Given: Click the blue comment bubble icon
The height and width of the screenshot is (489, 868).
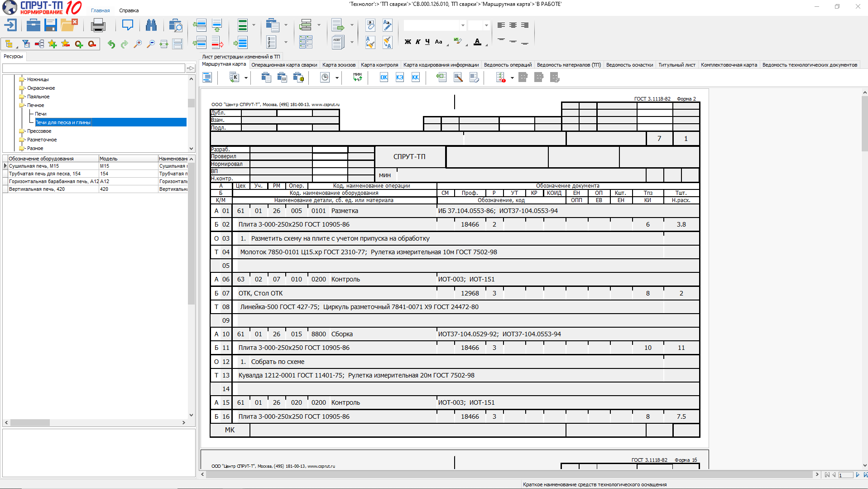Looking at the screenshot, I should pyautogui.click(x=128, y=25).
